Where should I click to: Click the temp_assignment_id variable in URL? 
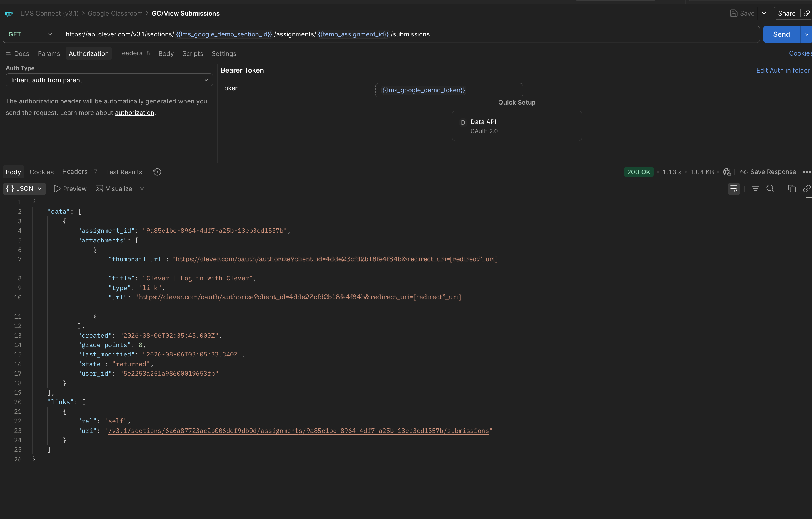353,34
